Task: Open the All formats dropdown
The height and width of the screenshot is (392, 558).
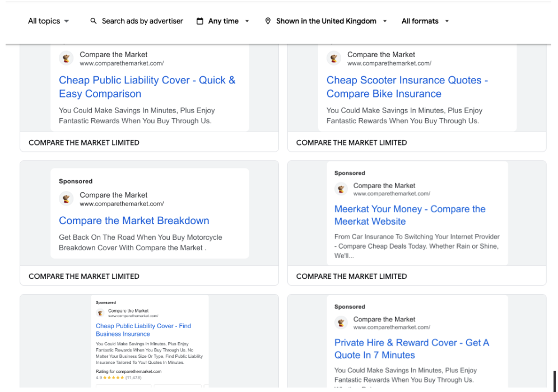Action: tap(425, 21)
